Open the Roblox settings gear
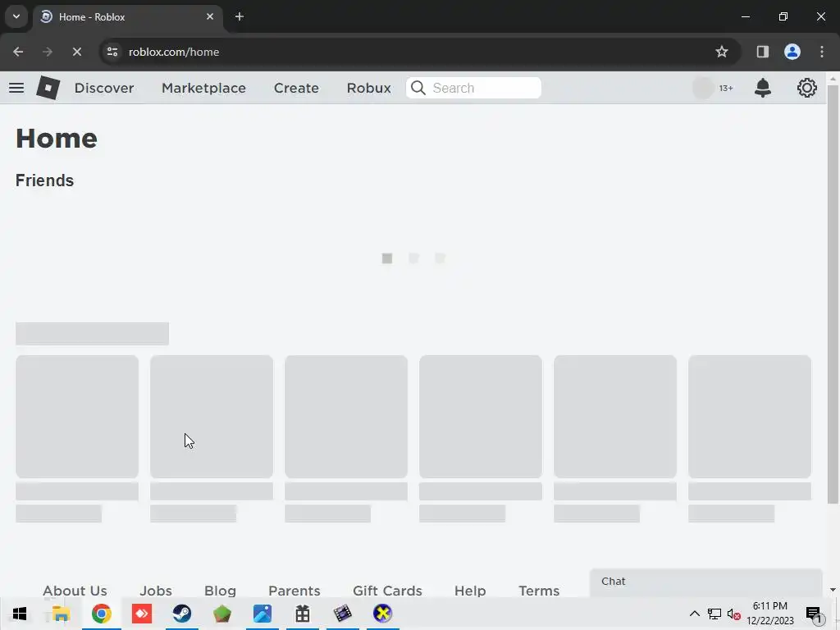 click(x=807, y=88)
